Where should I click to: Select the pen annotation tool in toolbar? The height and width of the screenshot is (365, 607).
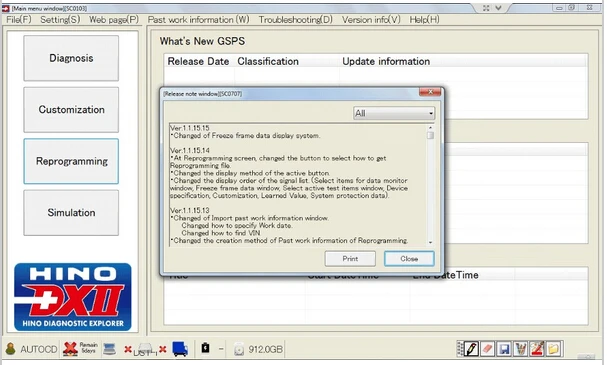(x=471, y=349)
